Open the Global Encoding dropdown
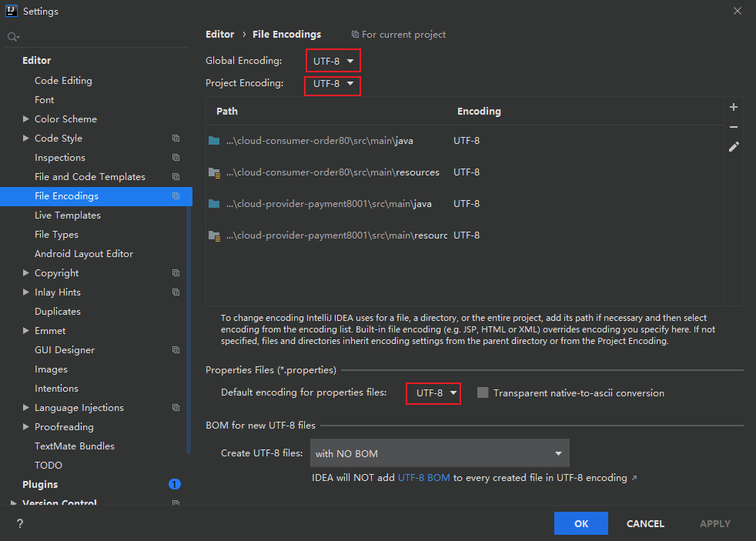756x541 pixels. pyautogui.click(x=333, y=61)
